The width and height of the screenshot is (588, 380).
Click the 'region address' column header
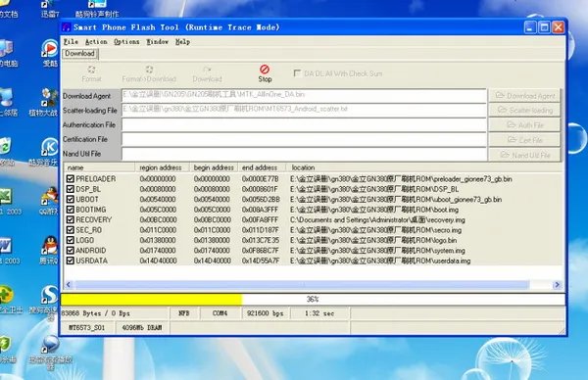pyautogui.click(x=162, y=167)
